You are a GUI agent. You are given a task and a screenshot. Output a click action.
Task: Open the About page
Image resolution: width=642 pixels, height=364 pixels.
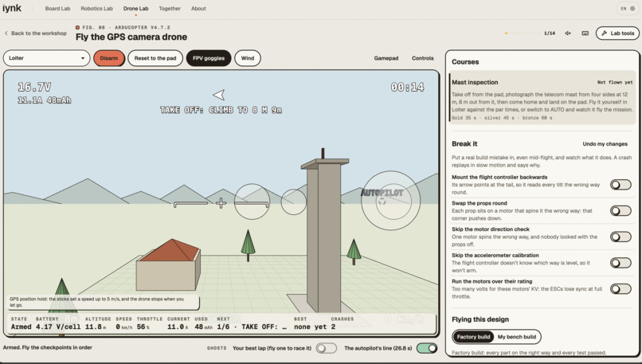pos(198,8)
